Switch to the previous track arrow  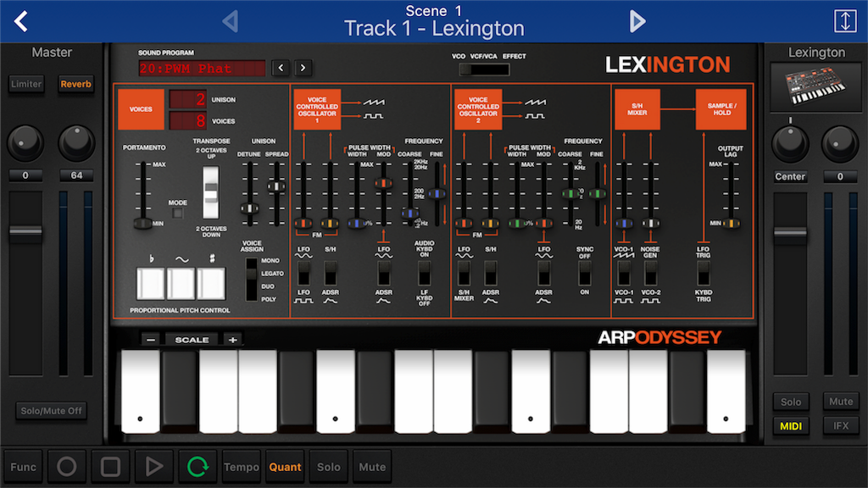click(x=231, y=21)
